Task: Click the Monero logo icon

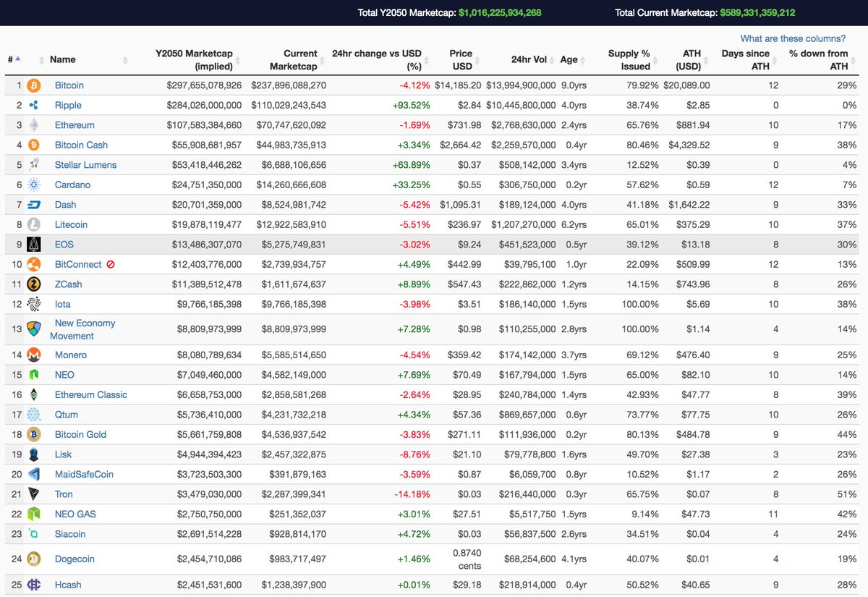Action: (34, 355)
